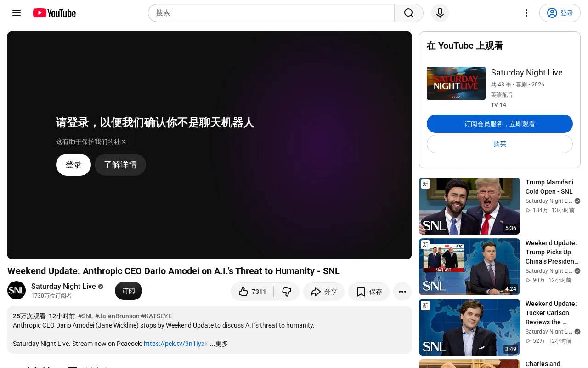Click the verified badge beside Saturday Night Live

tap(101, 287)
